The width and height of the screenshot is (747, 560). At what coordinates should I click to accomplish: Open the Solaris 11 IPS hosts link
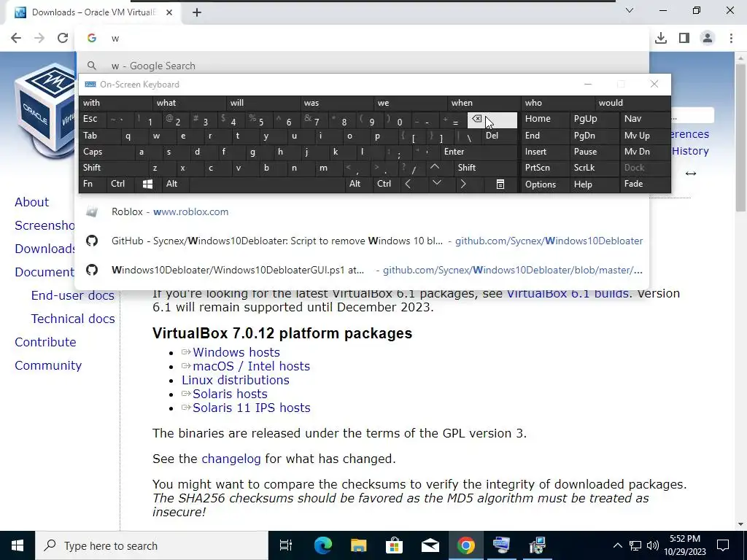[251, 408]
